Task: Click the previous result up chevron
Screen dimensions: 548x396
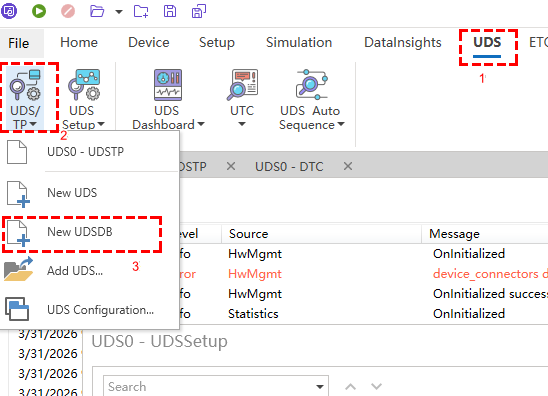Action: coord(351,387)
